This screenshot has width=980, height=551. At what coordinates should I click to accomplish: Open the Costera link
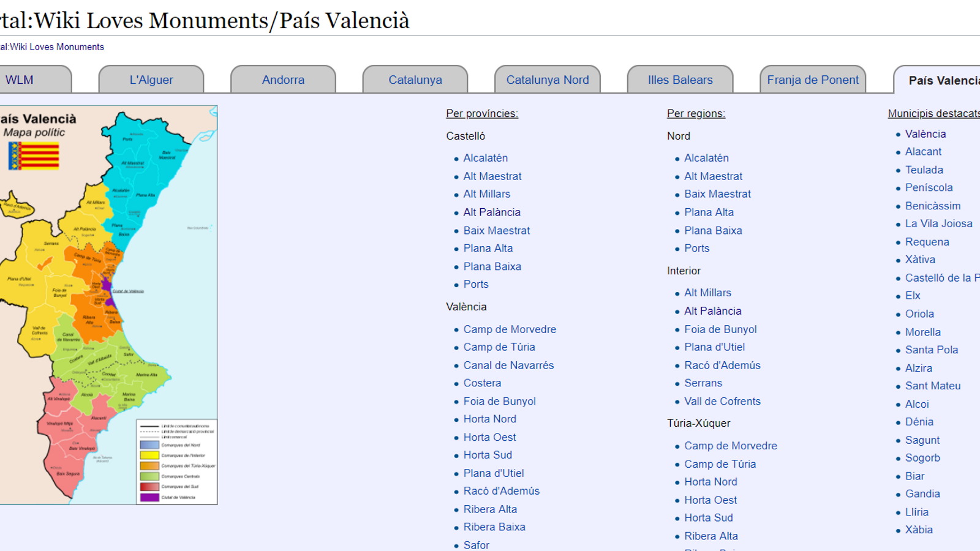click(x=482, y=383)
